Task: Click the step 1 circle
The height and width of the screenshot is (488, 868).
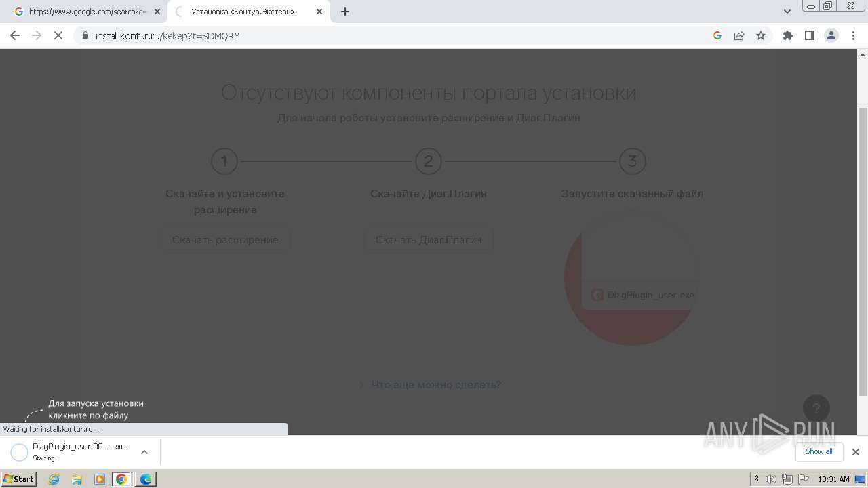Action: (x=224, y=161)
